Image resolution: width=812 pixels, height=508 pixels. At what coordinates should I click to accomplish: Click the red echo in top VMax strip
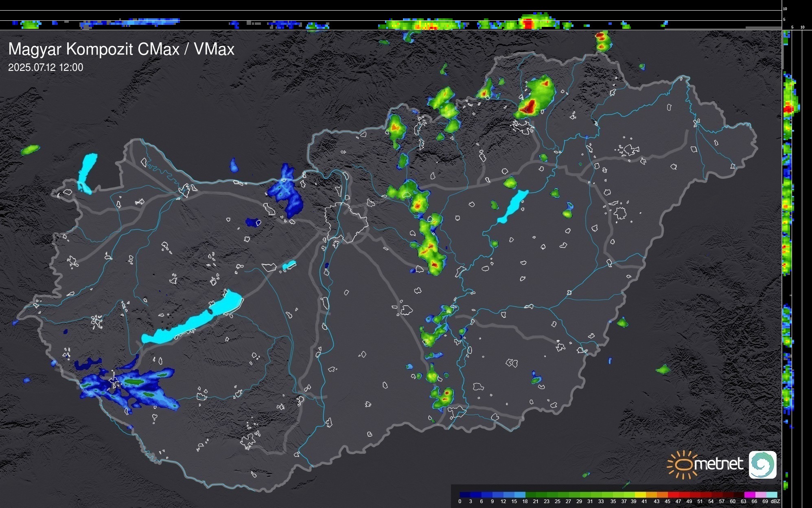(x=528, y=24)
